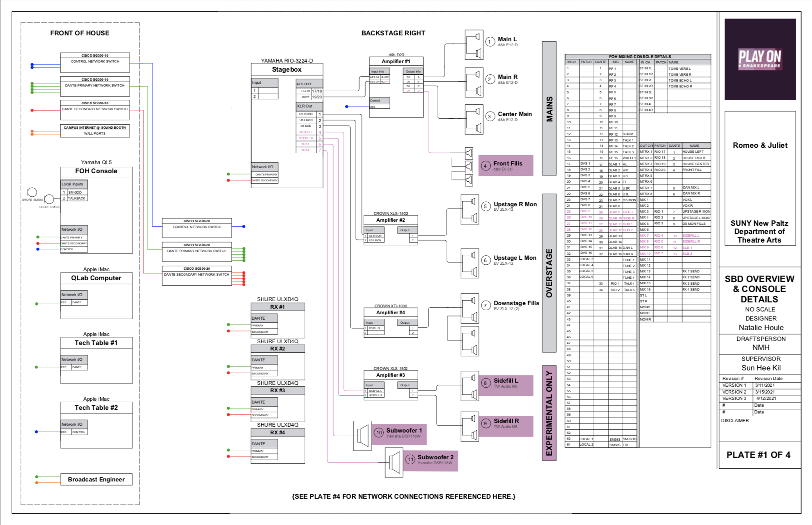Select the Sidefill R speaker symbol

click(470, 427)
